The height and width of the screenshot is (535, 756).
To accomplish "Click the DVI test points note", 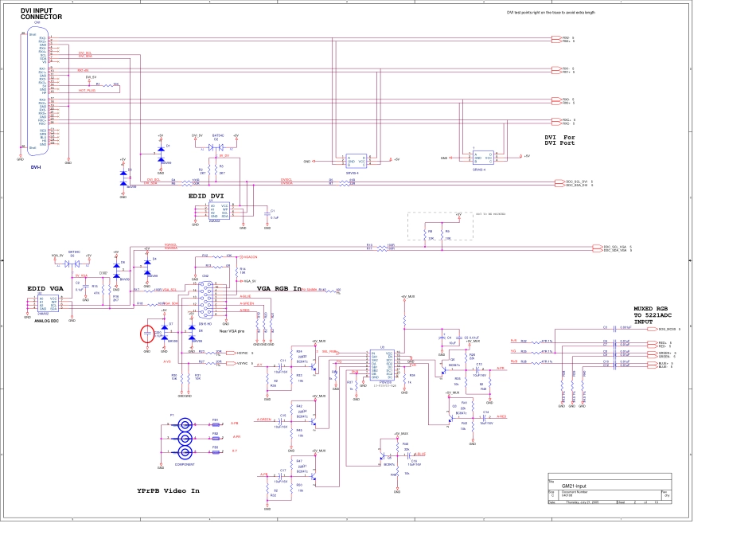I will 550,13.
